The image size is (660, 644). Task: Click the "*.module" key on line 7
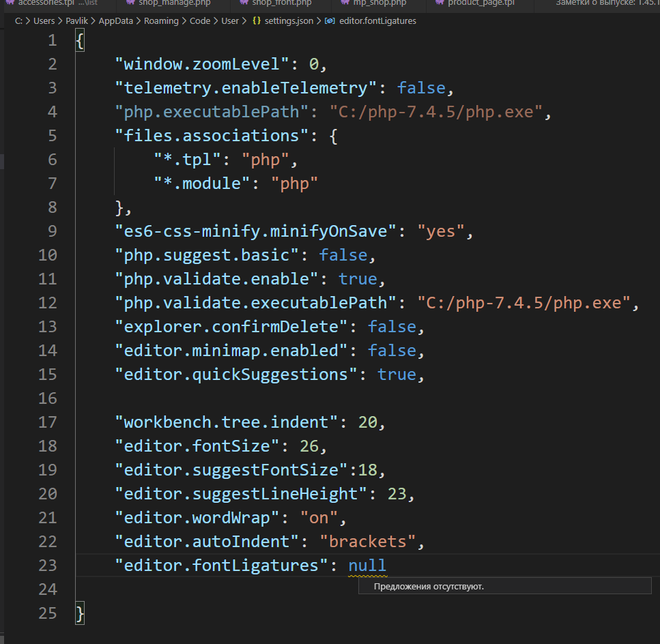202,184
